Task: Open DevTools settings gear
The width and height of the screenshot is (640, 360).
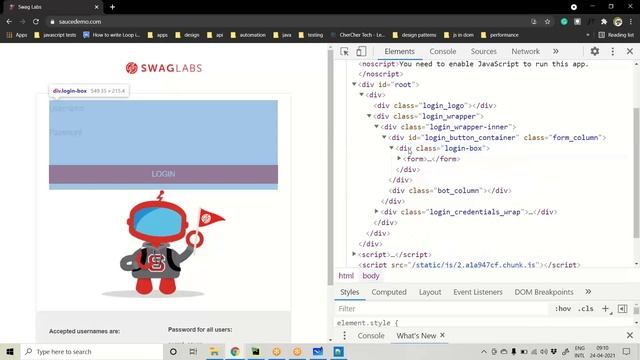Action: [x=595, y=51]
